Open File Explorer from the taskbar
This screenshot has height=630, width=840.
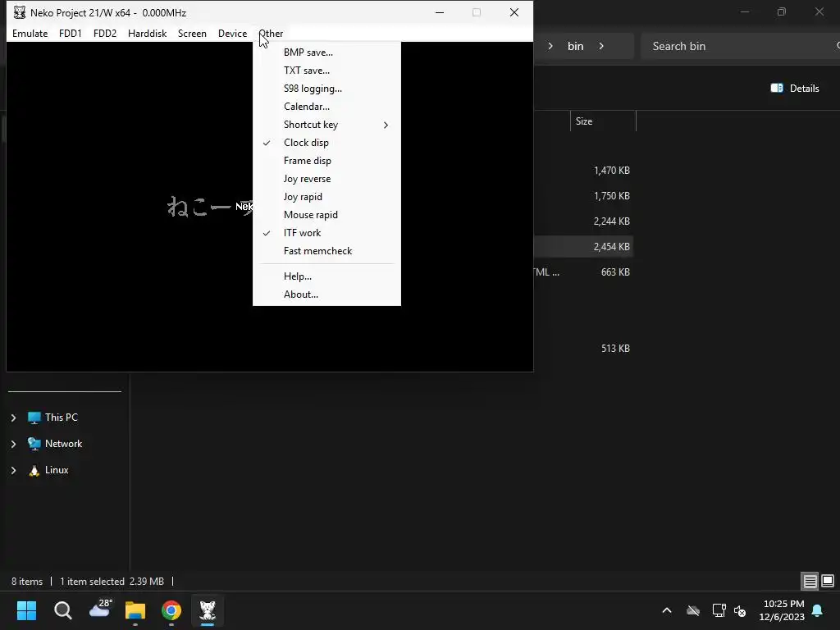[135, 610]
